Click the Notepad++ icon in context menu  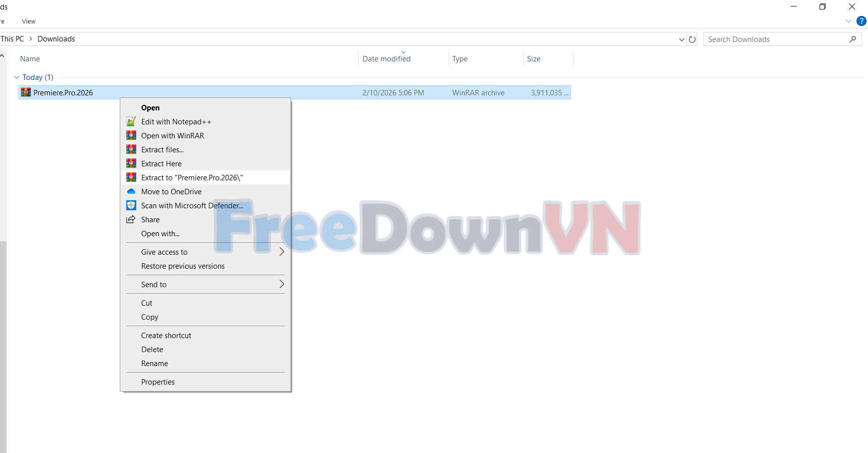pyautogui.click(x=131, y=121)
